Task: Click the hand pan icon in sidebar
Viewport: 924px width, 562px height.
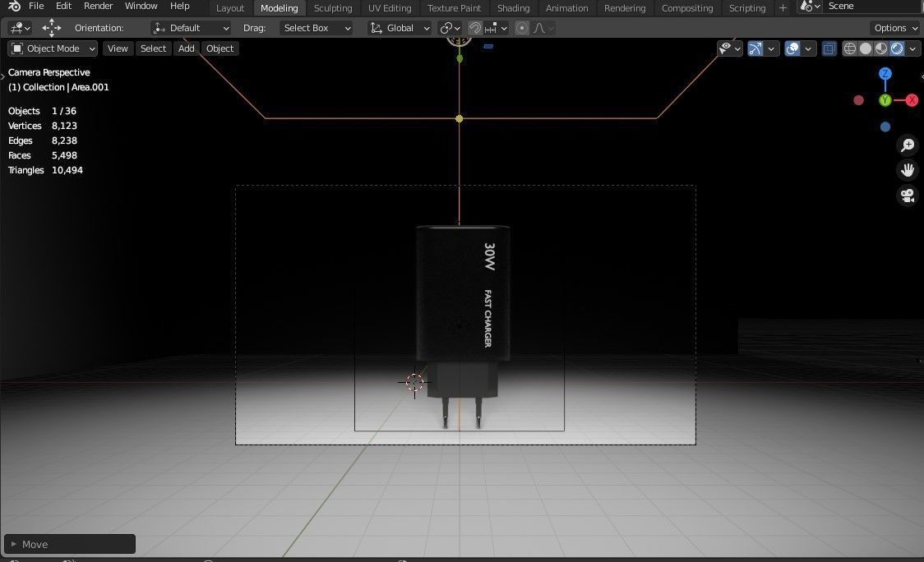Action: point(908,170)
